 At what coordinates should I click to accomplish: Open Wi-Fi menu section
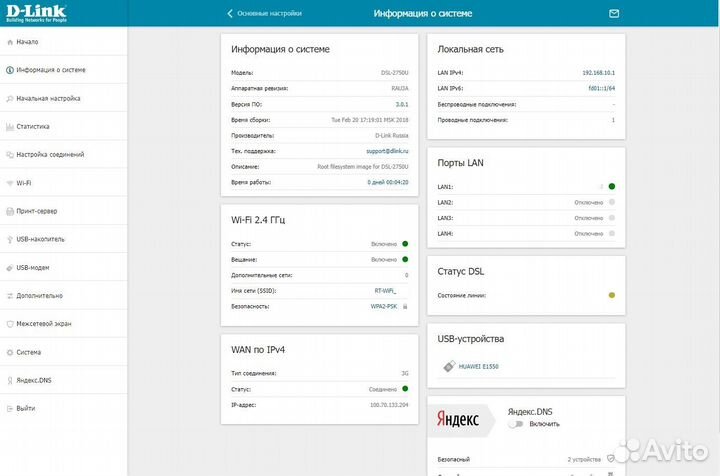64,183
